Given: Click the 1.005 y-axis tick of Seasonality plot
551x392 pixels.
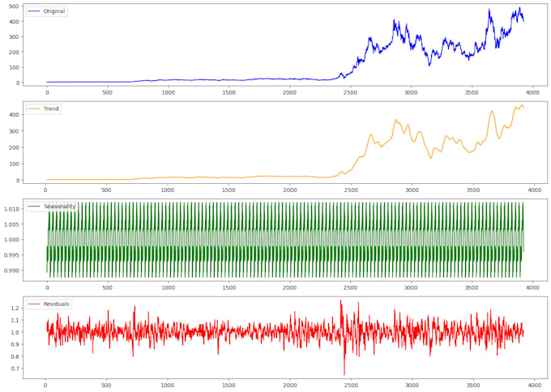Looking at the screenshot, I should pyautogui.click(x=11, y=224).
